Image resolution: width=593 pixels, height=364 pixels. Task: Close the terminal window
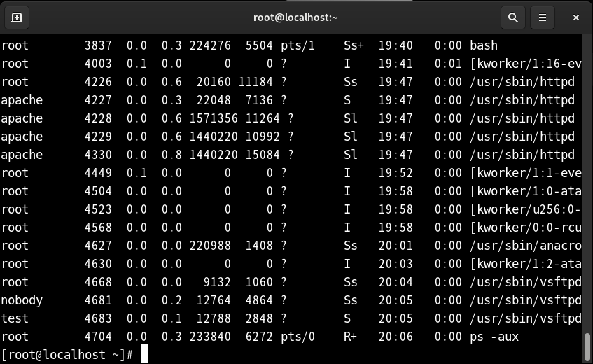point(576,17)
